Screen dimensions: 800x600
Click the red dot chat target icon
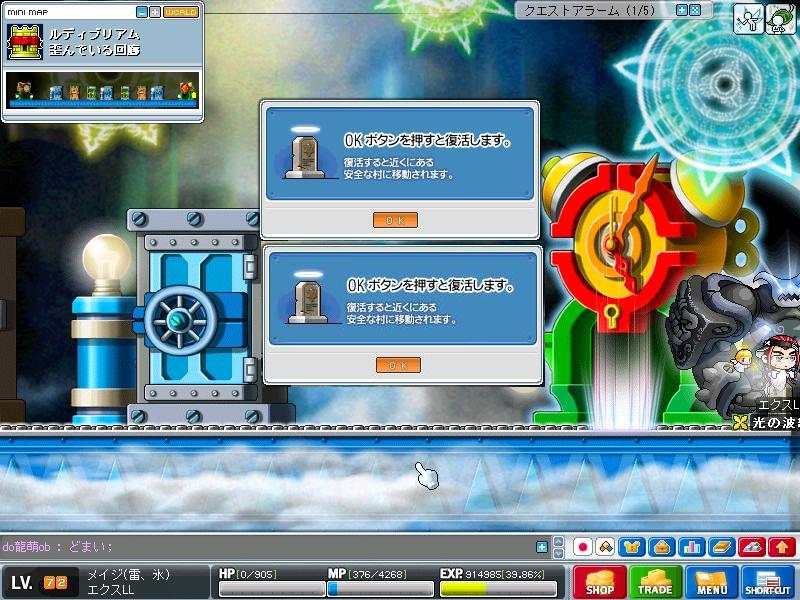click(x=582, y=547)
